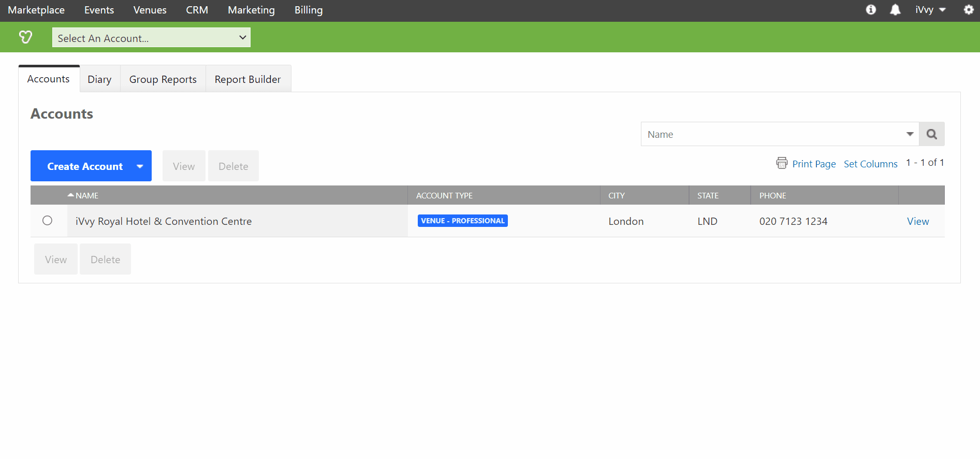Screen dimensions: 980x459
Task: Expand the Name search field dropdown arrow
Action: (910, 134)
